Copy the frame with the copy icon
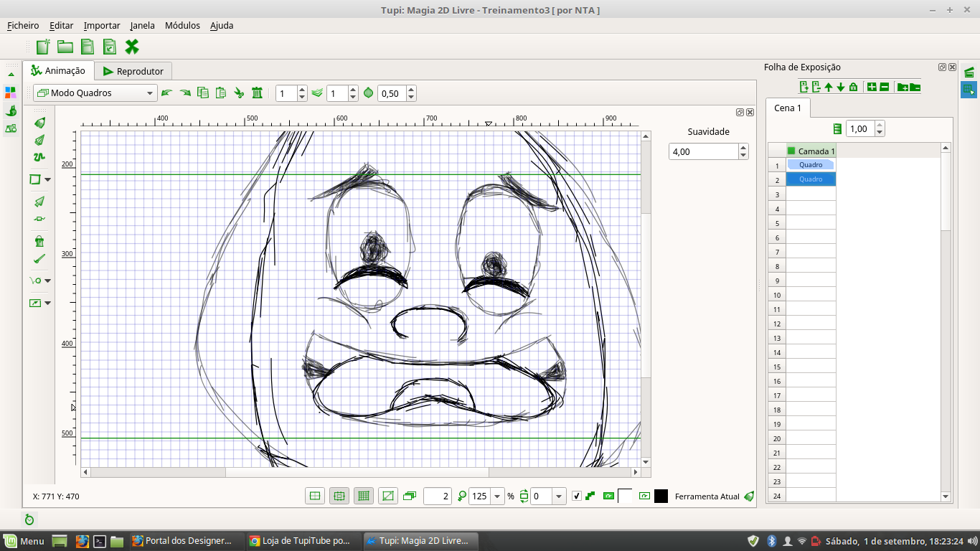This screenshot has height=551, width=980. (203, 93)
